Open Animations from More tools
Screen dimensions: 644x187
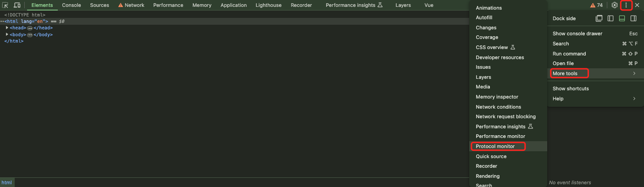tap(508, 8)
